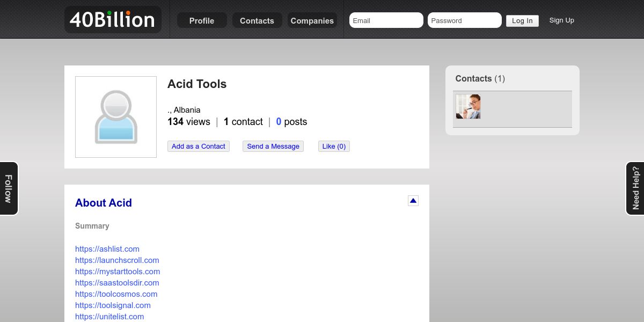This screenshot has width=644, height=322.
Task: Click into the Password field
Action: 464,20
